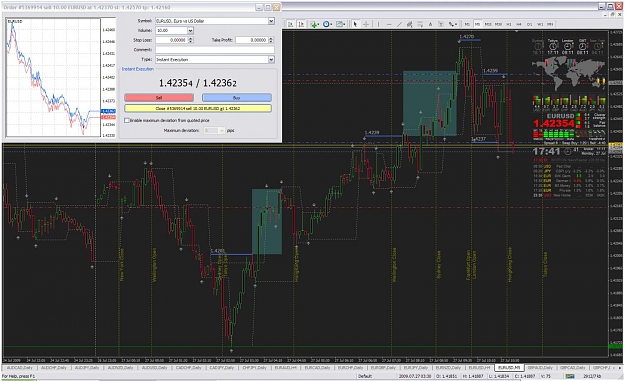Switch chart to M1 timeframe

pyautogui.click(x=467, y=24)
